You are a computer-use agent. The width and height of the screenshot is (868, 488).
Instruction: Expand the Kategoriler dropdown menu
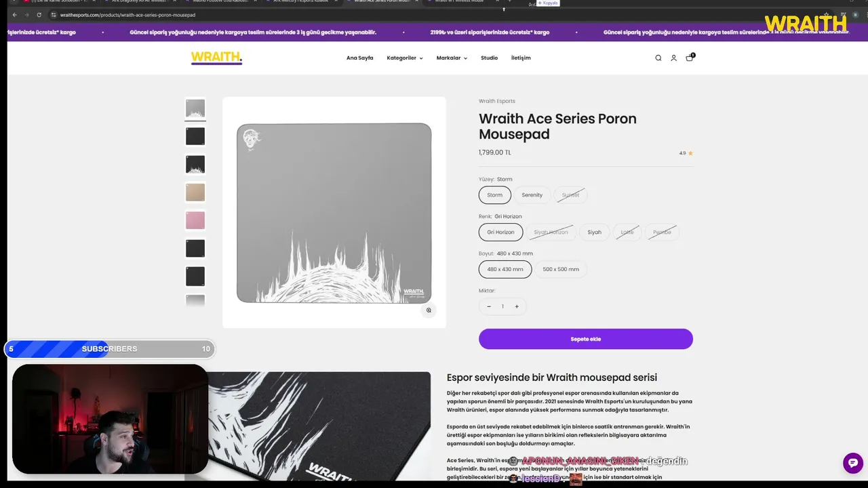coord(405,58)
